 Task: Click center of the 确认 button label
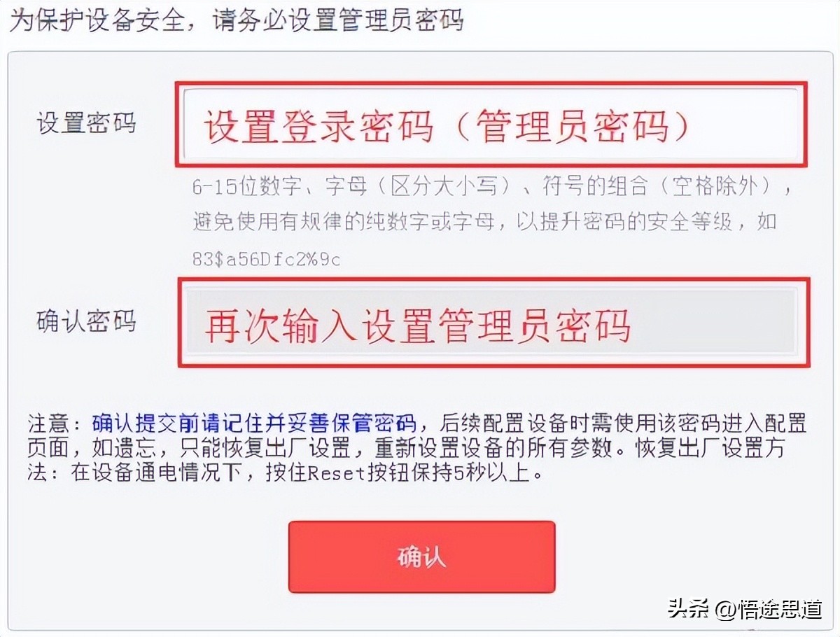tap(421, 558)
